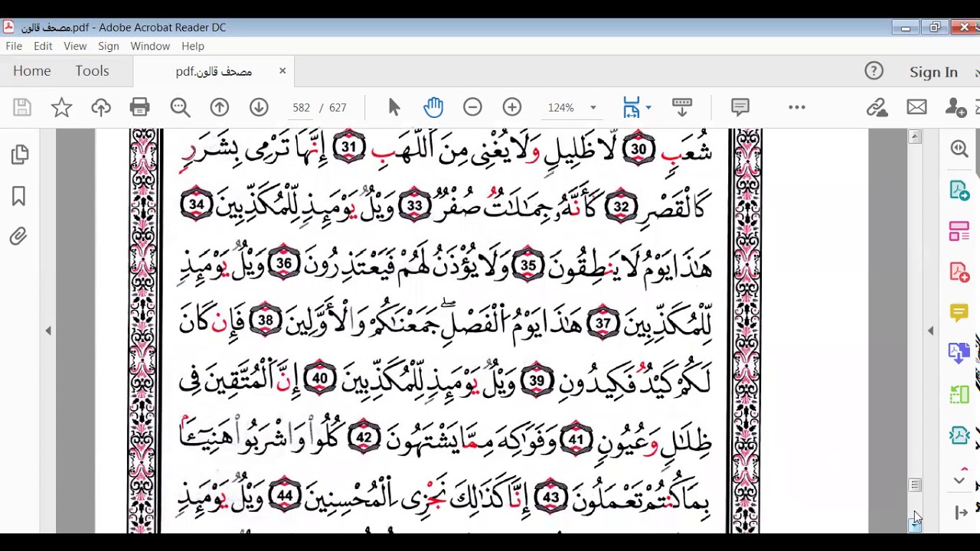
Task: Activate the hand pan tool
Action: (x=433, y=107)
